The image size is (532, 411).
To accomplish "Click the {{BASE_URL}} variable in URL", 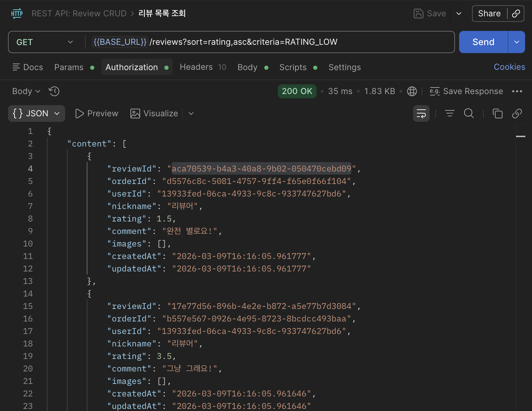I will 120,42.
